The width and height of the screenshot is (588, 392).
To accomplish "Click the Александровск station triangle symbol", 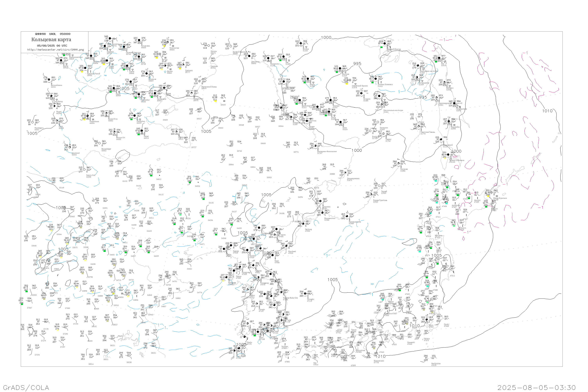I will pos(436,100).
